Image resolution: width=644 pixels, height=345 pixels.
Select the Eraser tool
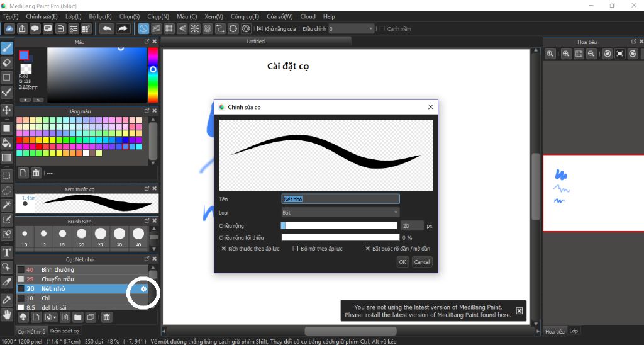pyautogui.click(x=6, y=62)
